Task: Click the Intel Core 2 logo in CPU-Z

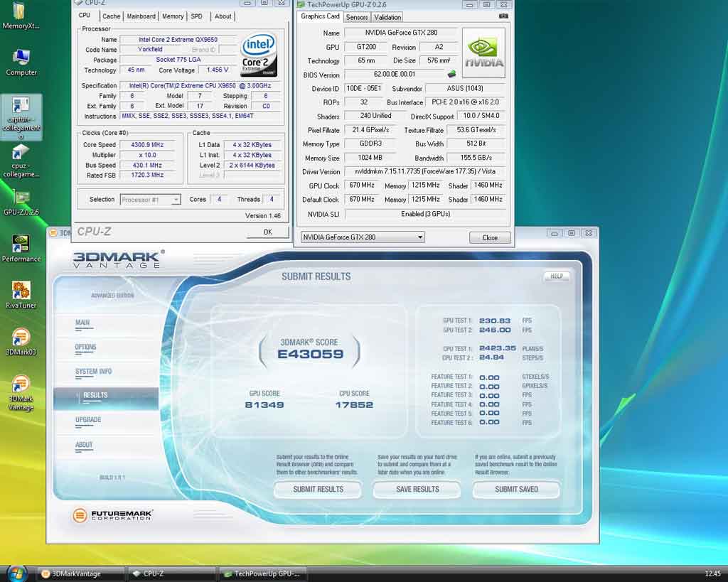Action: click(259, 55)
